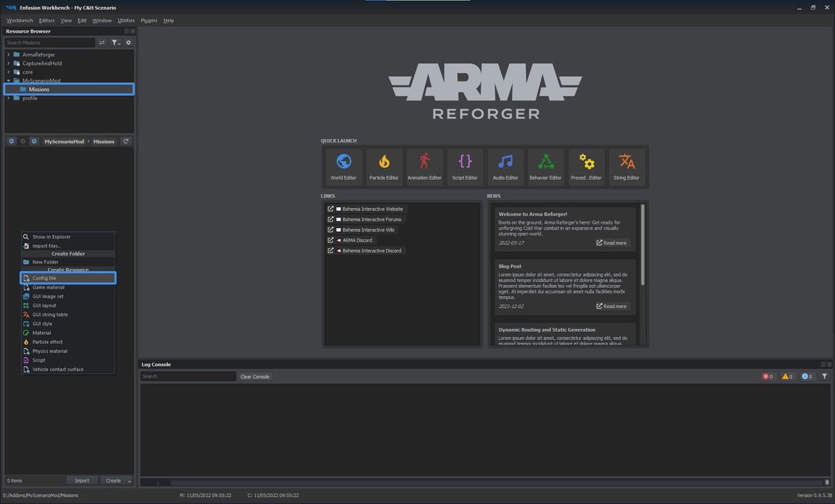Collapse the MyScenarioMod folder
The height and width of the screenshot is (504, 835).
tap(8, 81)
